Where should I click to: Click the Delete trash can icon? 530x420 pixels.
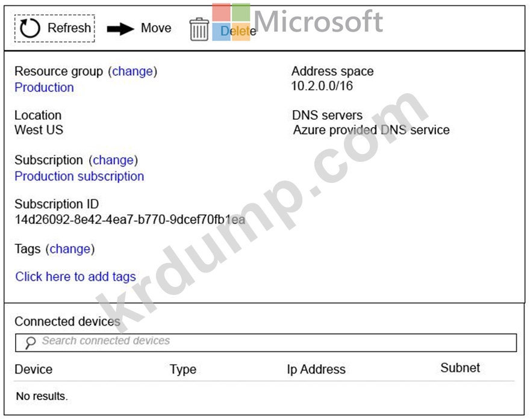(x=199, y=29)
